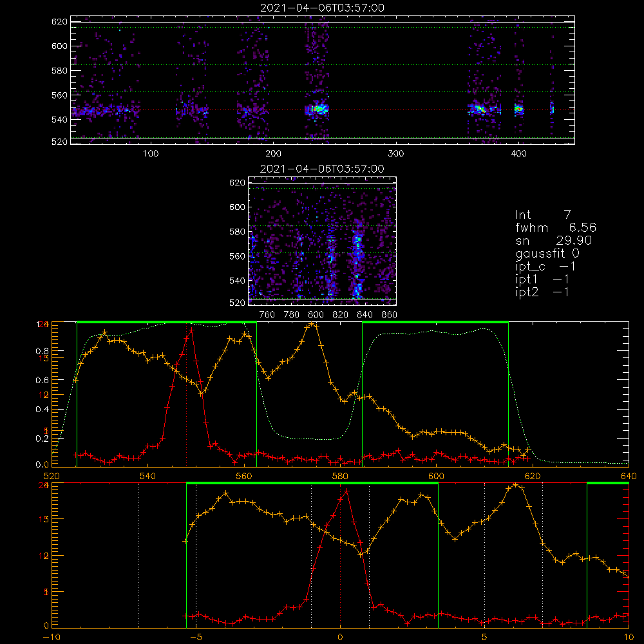
Task: Click white y-axis label 0.2 on profile plot
Action: click(43, 439)
